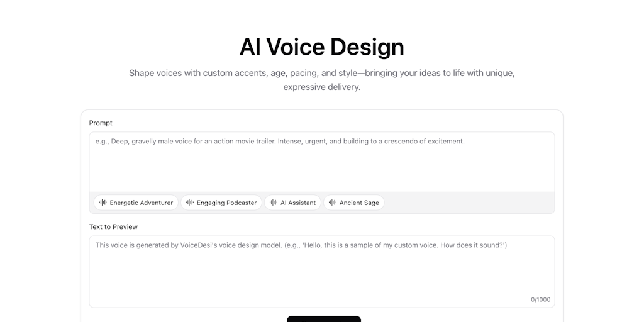Click the AI Voice Design heading
The image size is (644, 322).
tap(322, 47)
